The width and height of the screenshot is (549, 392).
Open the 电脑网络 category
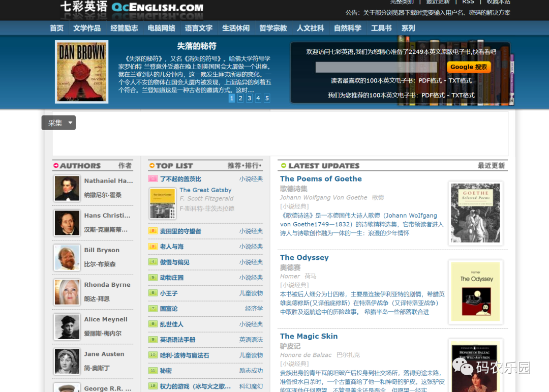[x=162, y=28]
